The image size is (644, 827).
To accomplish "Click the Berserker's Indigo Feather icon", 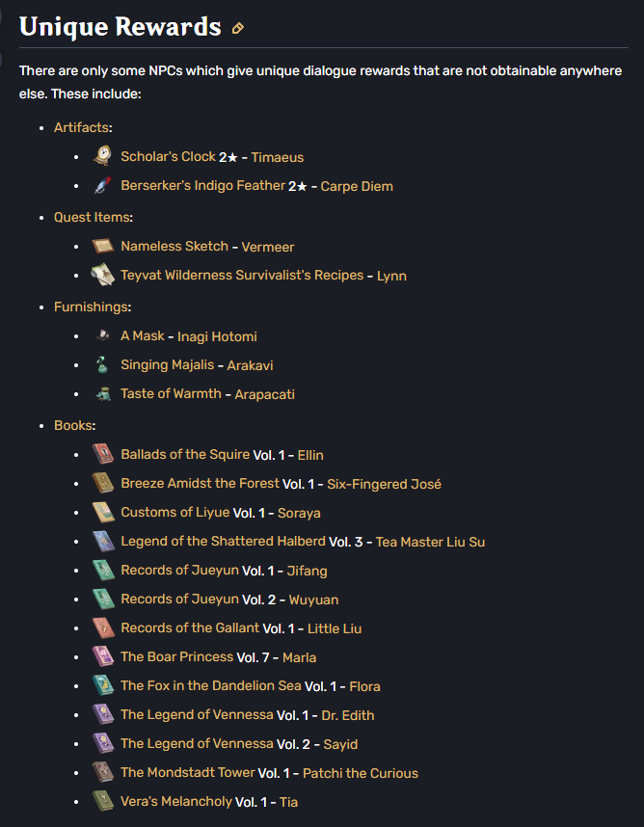I will click(103, 186).
